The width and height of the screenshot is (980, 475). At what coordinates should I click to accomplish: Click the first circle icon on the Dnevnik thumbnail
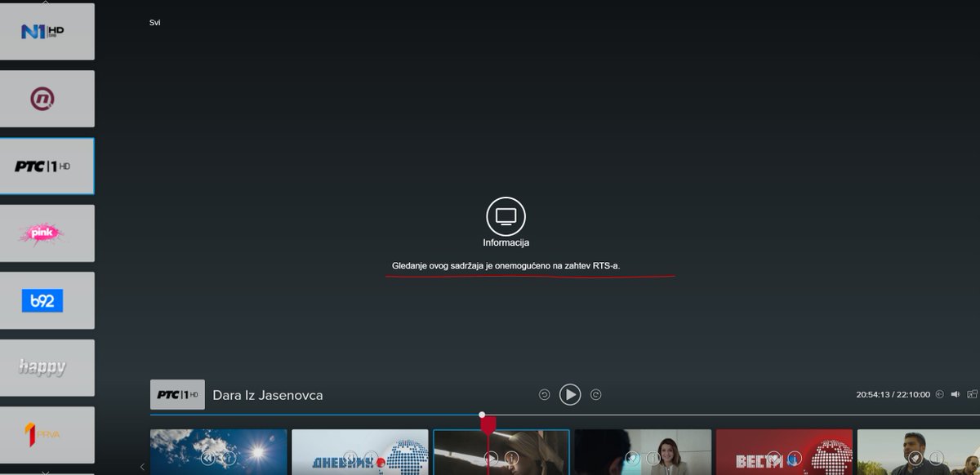350,458
